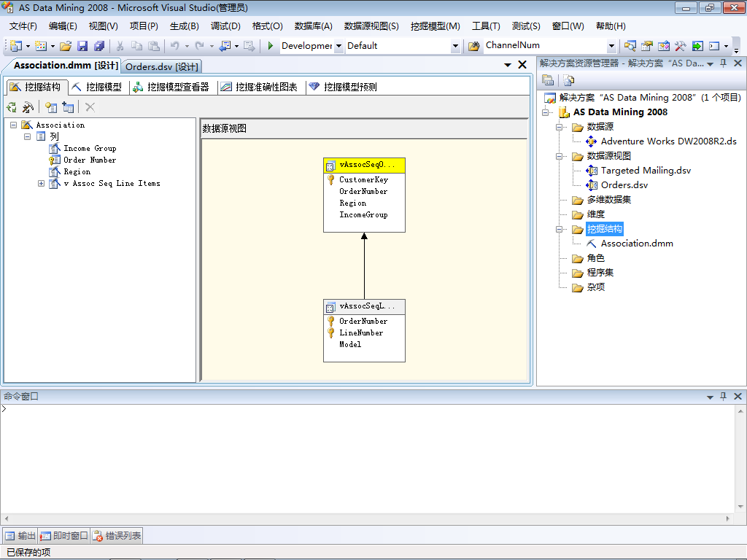Open the 错误列表 error list tab
Screen dimensions: 747x560
117,536
